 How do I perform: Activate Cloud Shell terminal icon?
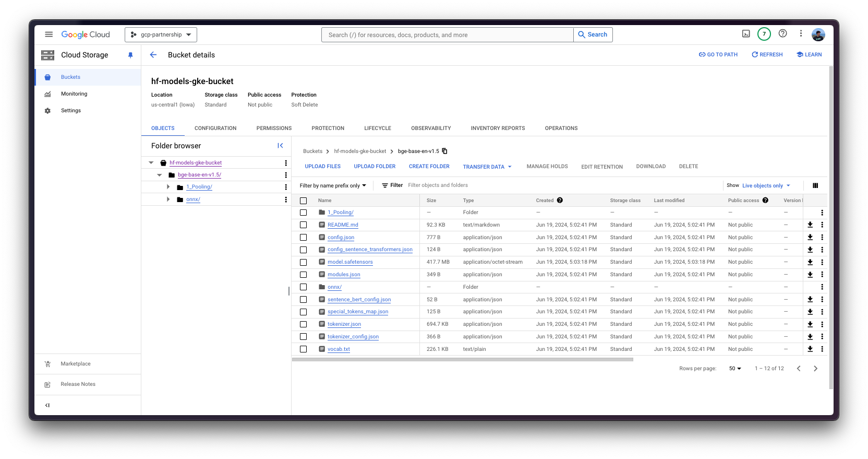click(x=746, y=34)
